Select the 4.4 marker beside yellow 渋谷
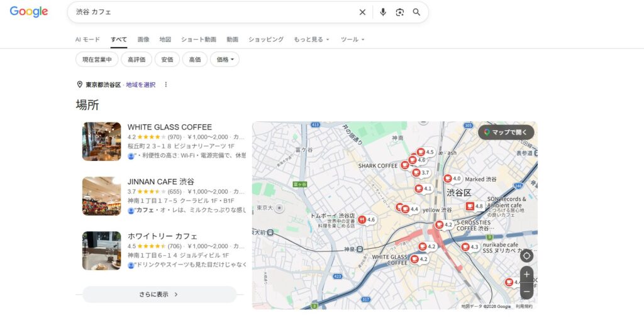The height and width of the screenshot is (323, 644). pos(409,209)
